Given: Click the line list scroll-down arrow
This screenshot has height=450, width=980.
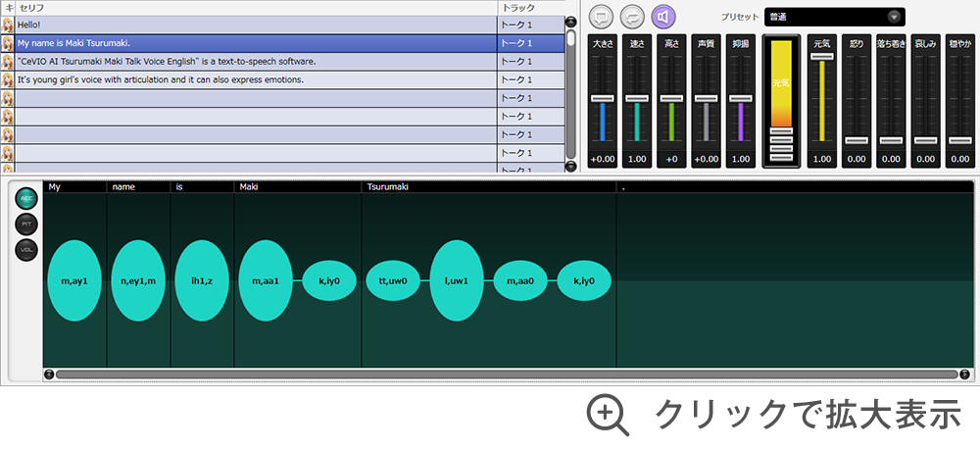Looking at the screenshot, I should (570, 166).
